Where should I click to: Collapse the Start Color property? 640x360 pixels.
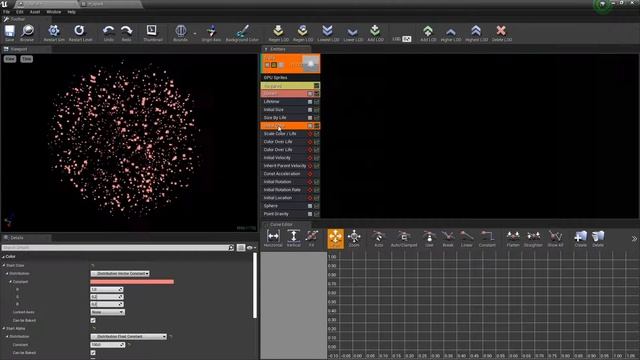(4, 266)
